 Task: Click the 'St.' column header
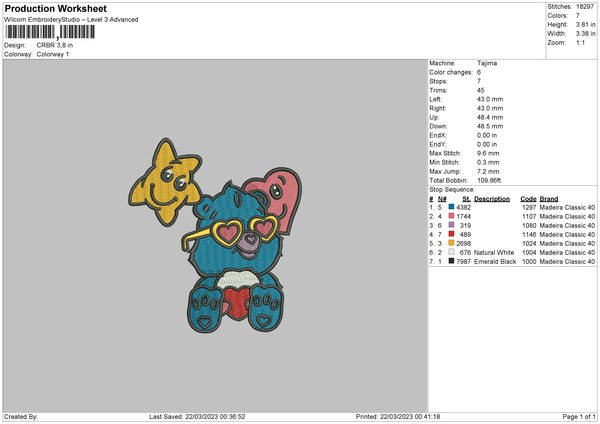[x=466, y=199]
